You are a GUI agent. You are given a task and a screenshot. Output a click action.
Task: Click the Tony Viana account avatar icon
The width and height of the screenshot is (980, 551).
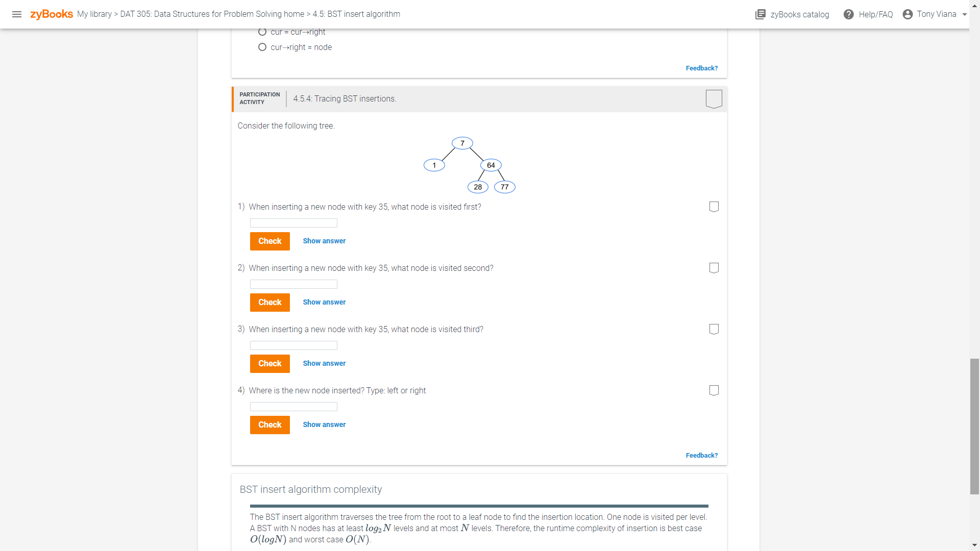point(908,14)
